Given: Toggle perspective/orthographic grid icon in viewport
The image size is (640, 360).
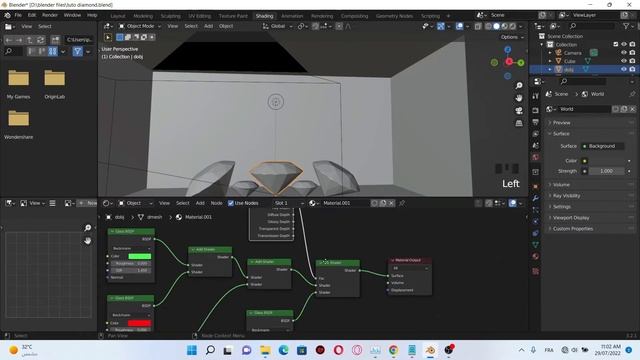Looking at the screenshot, I should pyautogui.click(x=519, y=123).
